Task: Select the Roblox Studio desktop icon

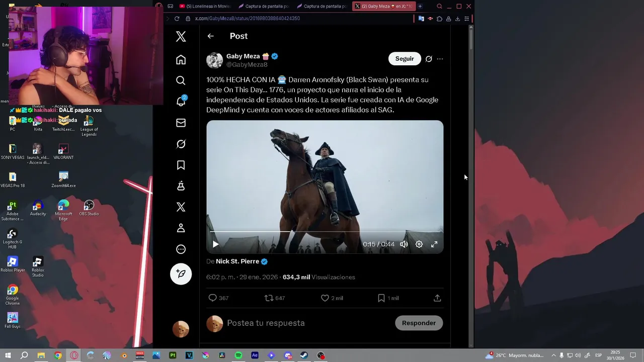Action: tap(38, 267)
